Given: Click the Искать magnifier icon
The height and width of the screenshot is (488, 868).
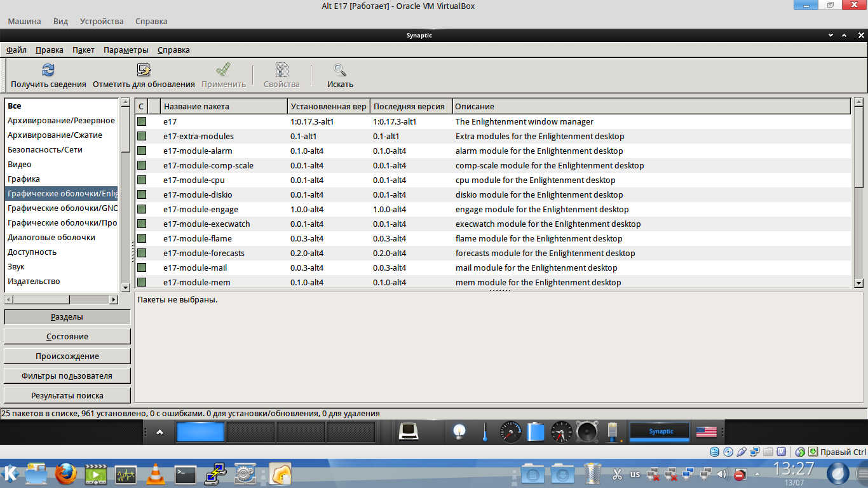Looking at the screenshot, I should click(x=340, y=70).
